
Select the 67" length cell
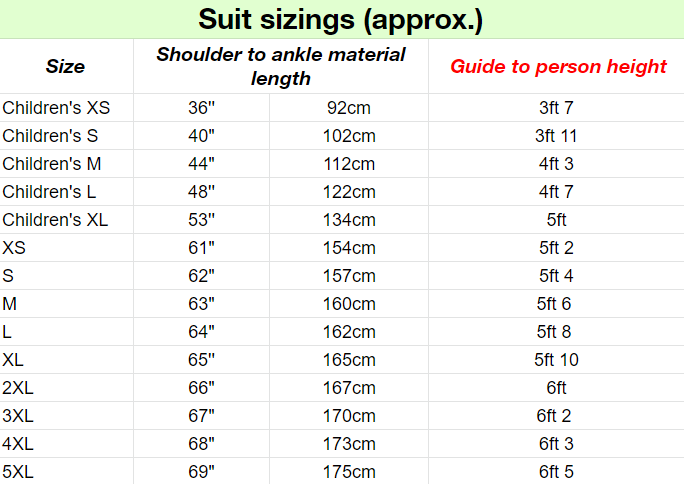point(202,416)
